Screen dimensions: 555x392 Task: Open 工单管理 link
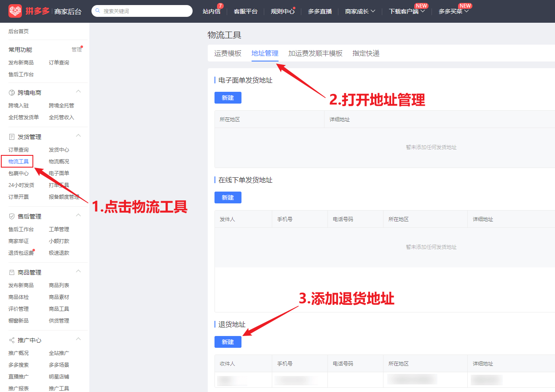point(59,229)
